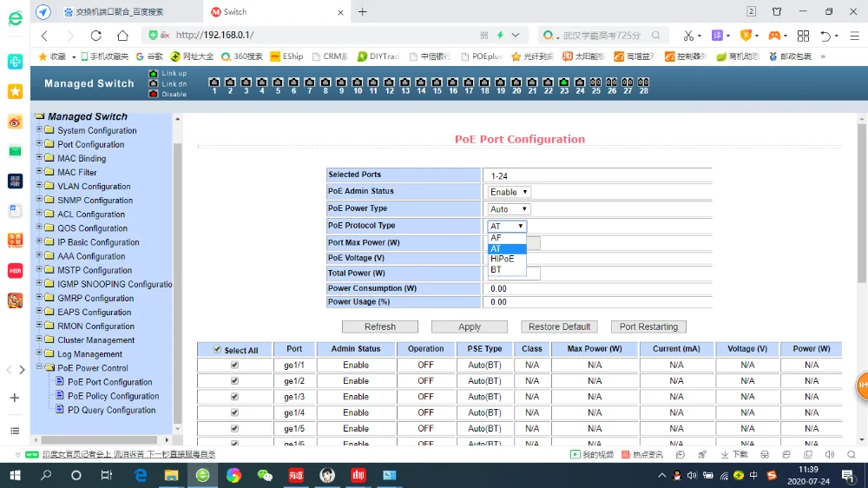Open Weibo icon in left sidebar
This screenshot has height=488, width=868.
click(x=15, y=122)
